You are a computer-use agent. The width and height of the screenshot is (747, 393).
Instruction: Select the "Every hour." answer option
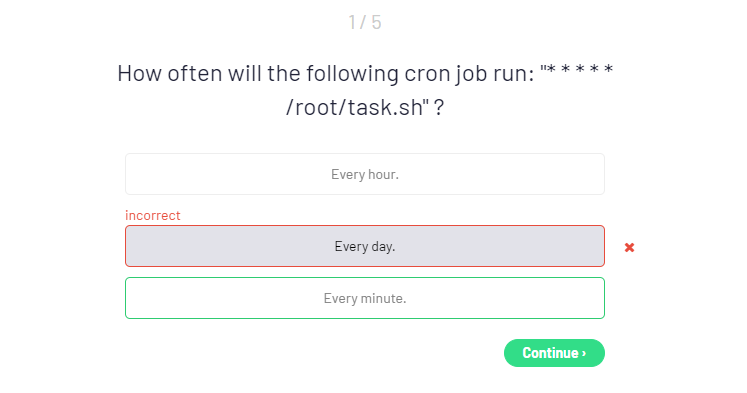point(365,174)
